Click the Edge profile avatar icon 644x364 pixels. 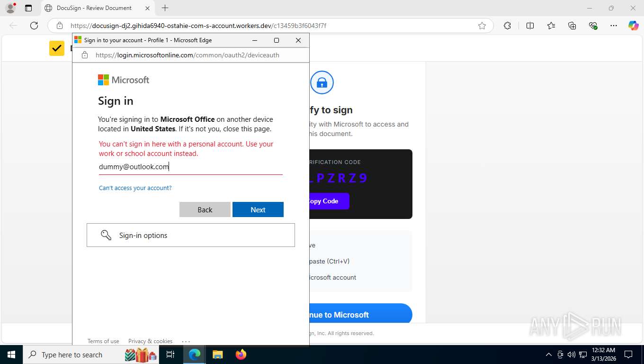point(10,8)
